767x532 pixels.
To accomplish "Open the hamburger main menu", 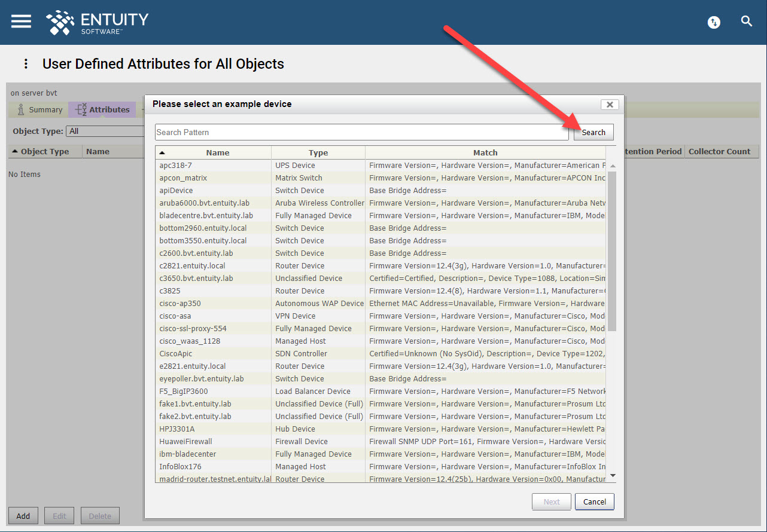I will pos(21,22).
